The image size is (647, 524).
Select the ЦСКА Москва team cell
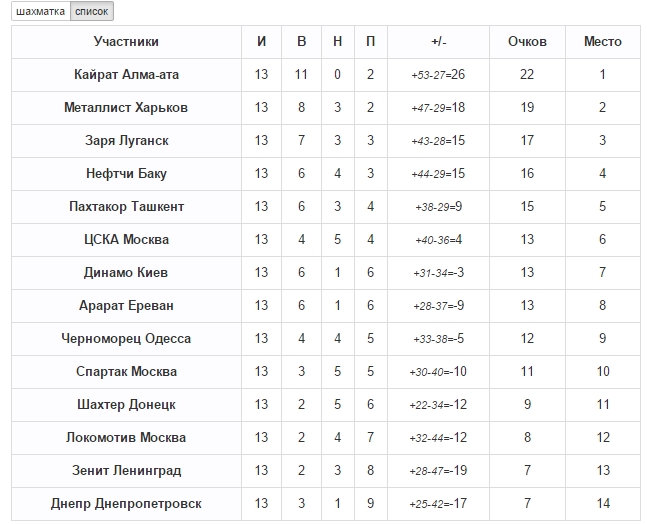[126, 240]
